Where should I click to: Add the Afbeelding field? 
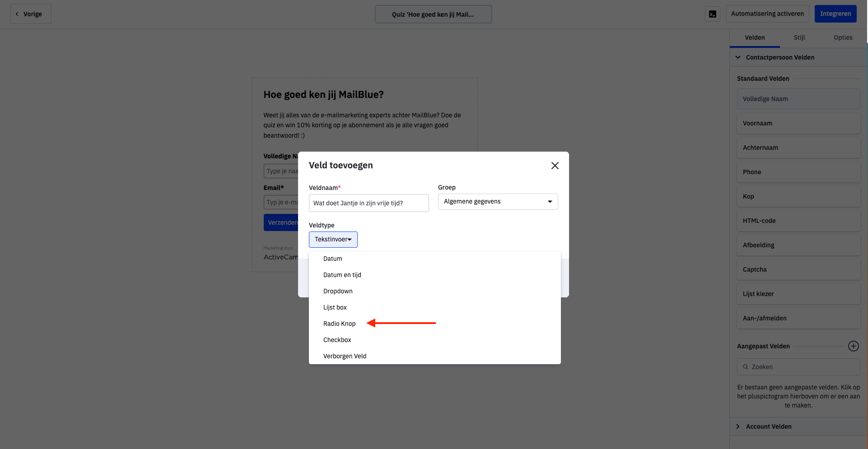point(798,245)
